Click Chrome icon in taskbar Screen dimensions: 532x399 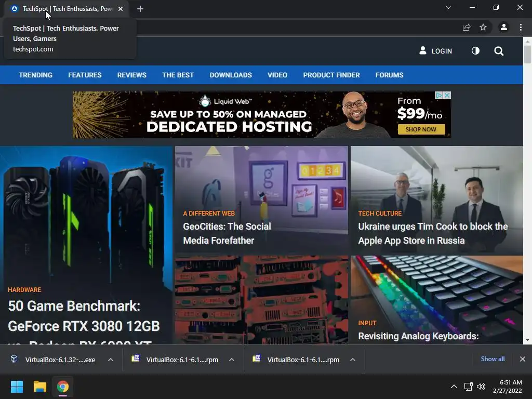click(x=63, y=387)
